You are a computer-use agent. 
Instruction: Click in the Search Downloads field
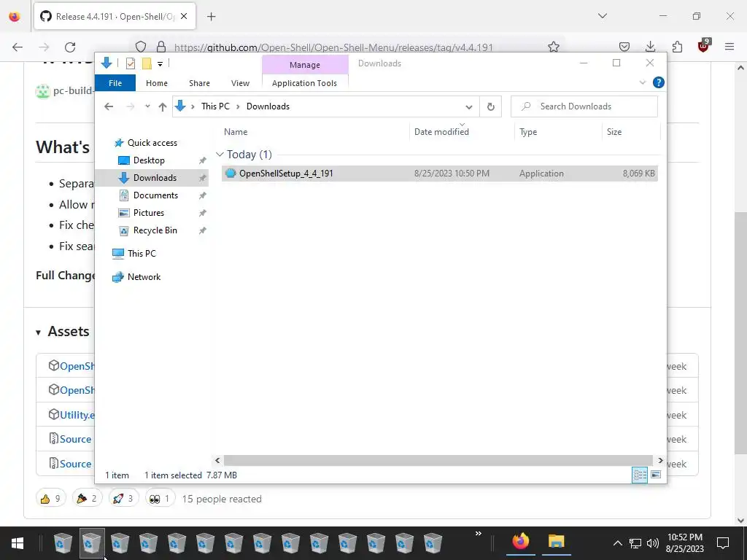(x=584, y=106)
